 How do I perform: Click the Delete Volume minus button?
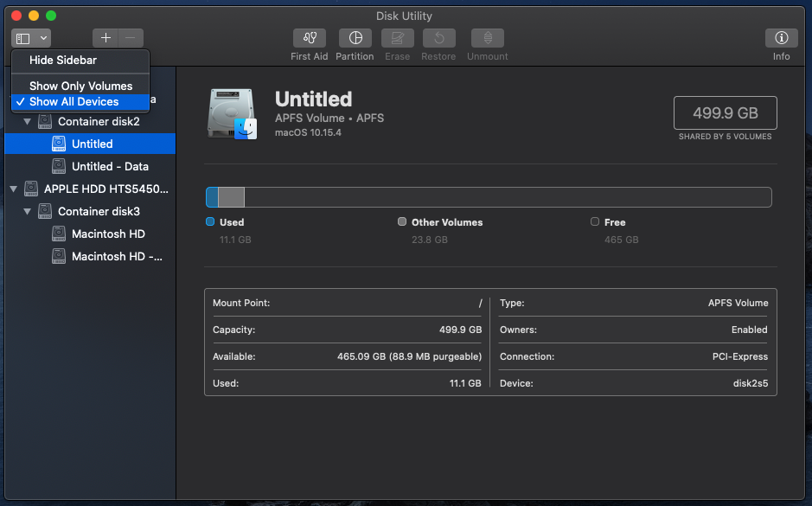pyautogui.click(x=131, y=38)
